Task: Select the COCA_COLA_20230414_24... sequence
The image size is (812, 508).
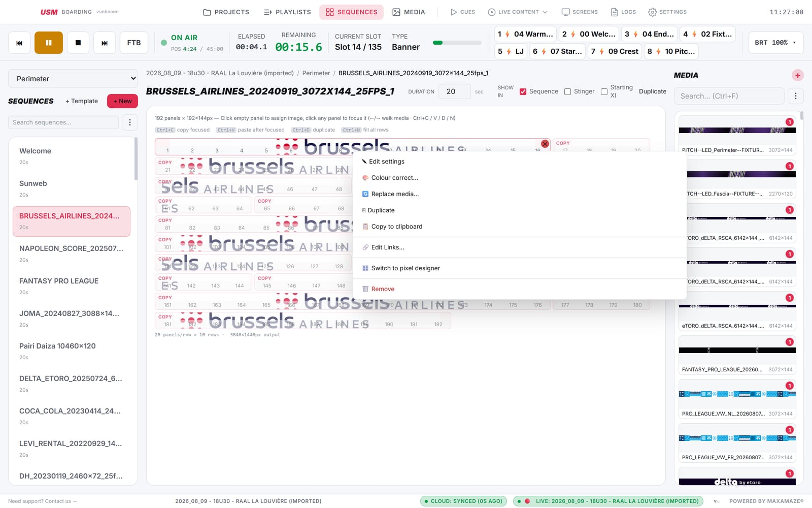Action: pos(72,416)
